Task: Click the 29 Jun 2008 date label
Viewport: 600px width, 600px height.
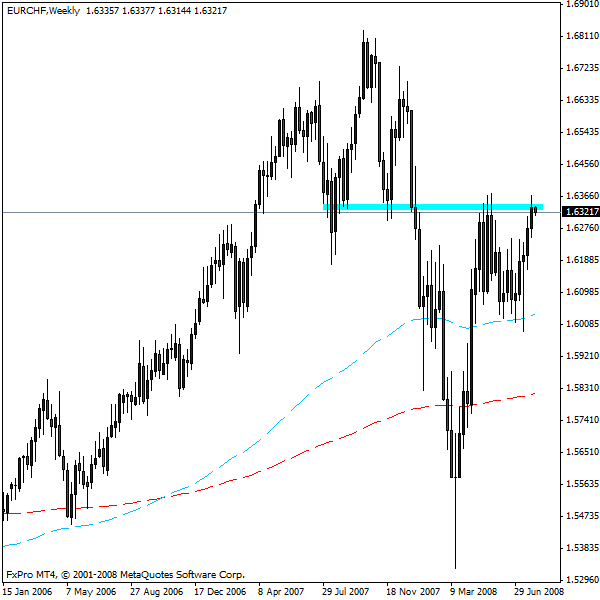Action: pos(539,592)
